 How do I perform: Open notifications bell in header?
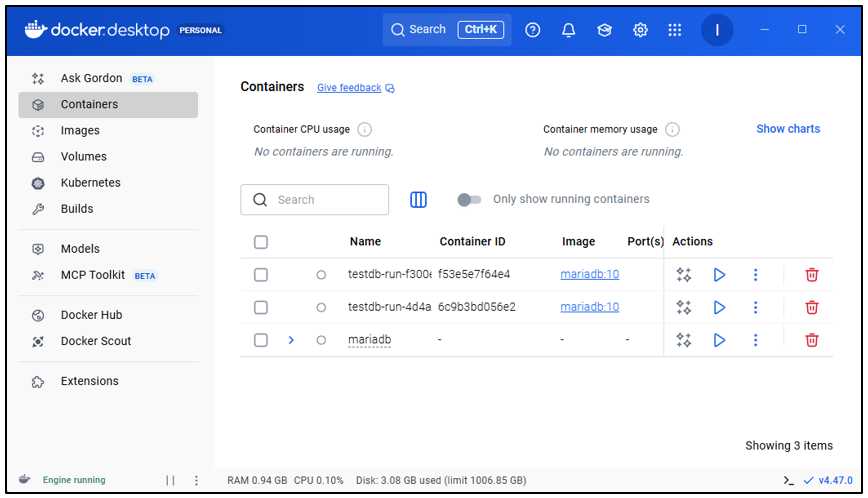tap(568, 30)
